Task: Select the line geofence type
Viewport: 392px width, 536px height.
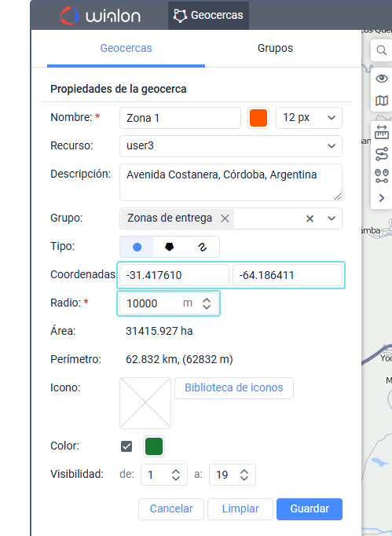Action: 202,247
